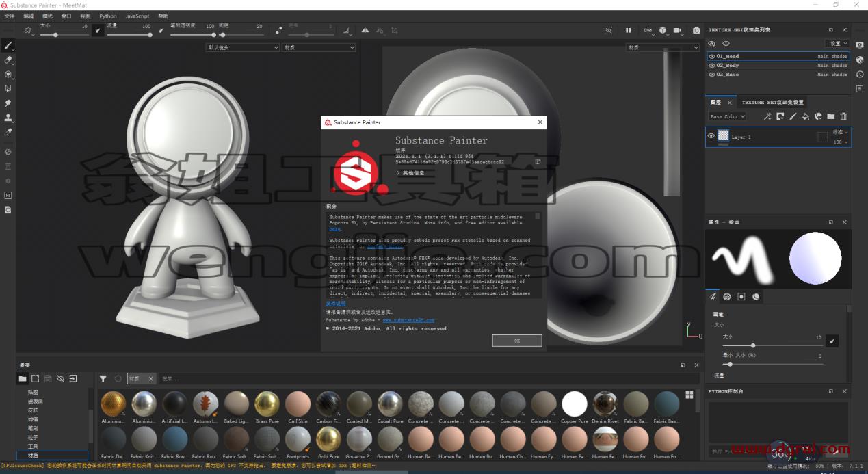Copy the version hash with the copy icon
Viewport: 868px width, 474px height.
tap(538, 162)
